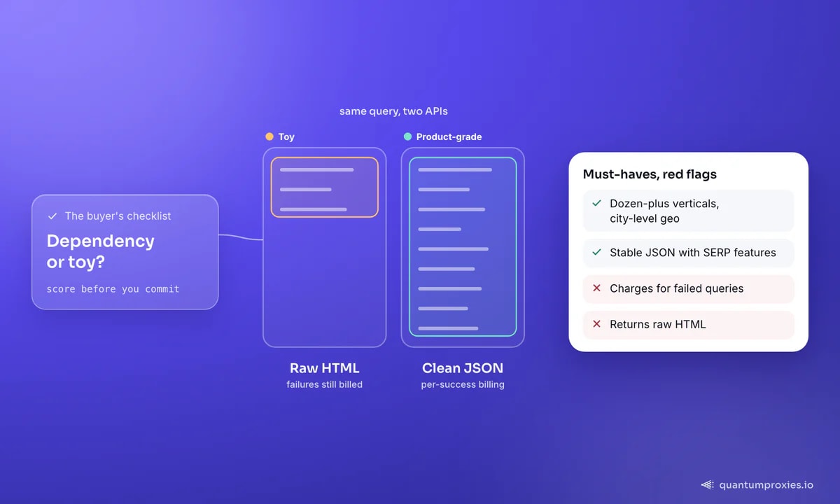The height and width of the screenshot is (504, 840).
Task: Click the "Charges for failed queries" row
Action: 689,288
